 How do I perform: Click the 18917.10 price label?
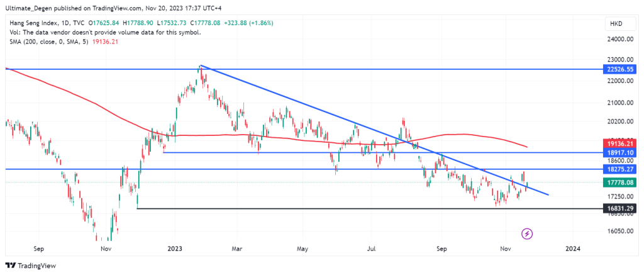(619, 152)
